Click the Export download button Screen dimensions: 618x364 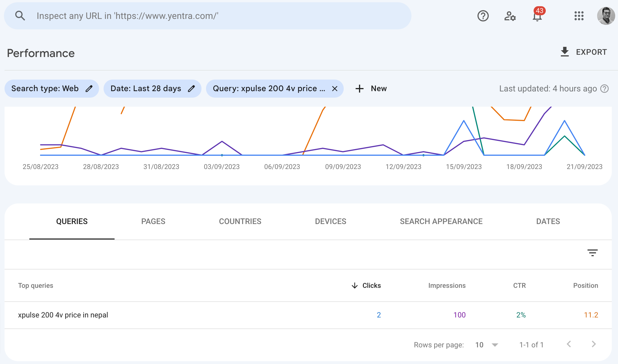pyautogui.click(x=583, y=52)
